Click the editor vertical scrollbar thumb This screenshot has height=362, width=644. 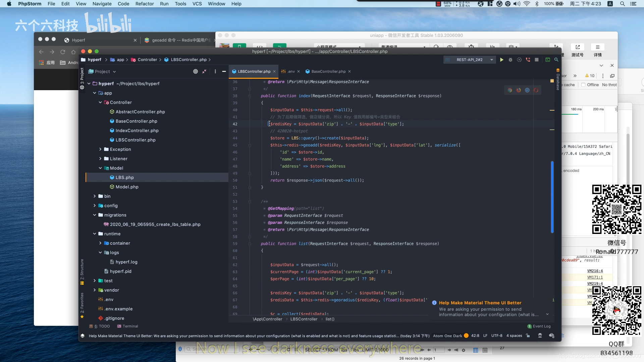[x=552, y=197]
